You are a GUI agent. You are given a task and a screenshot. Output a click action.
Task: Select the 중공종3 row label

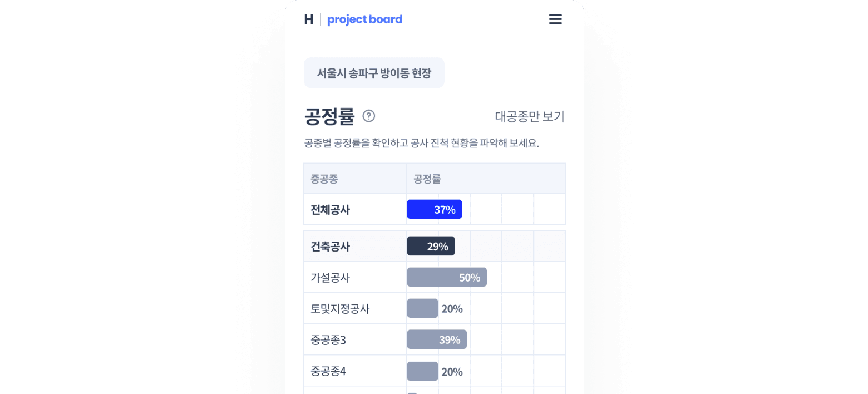328,340
